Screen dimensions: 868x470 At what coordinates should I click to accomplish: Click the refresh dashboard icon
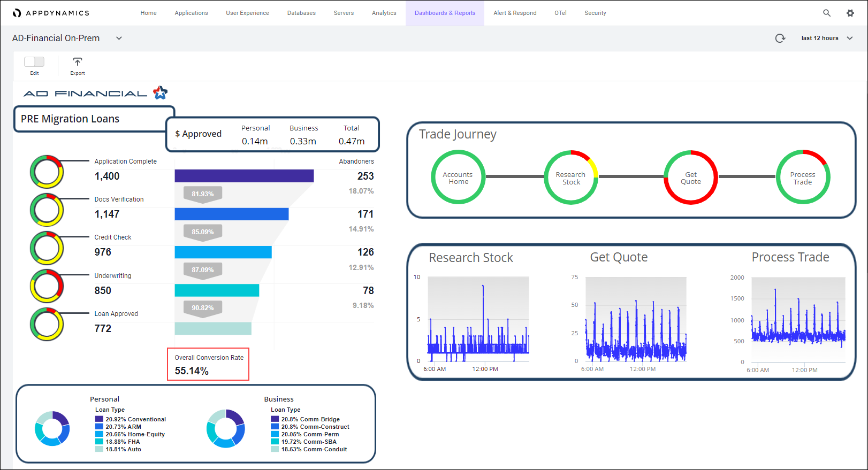pyautogui.click(x=780, y=38)
